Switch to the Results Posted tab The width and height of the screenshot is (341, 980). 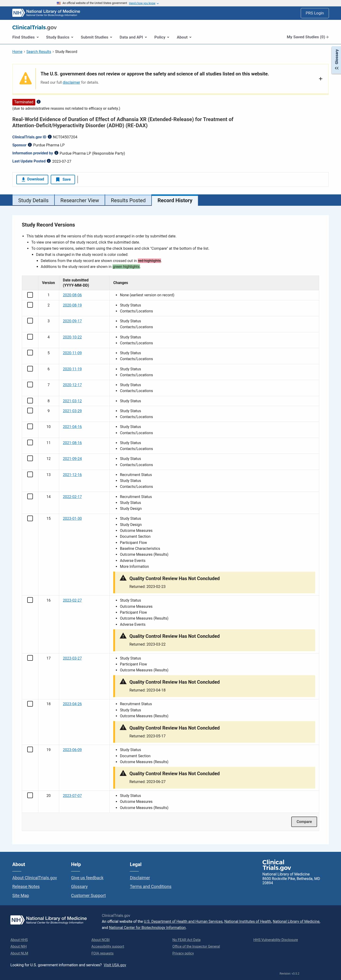pos(128,201)
